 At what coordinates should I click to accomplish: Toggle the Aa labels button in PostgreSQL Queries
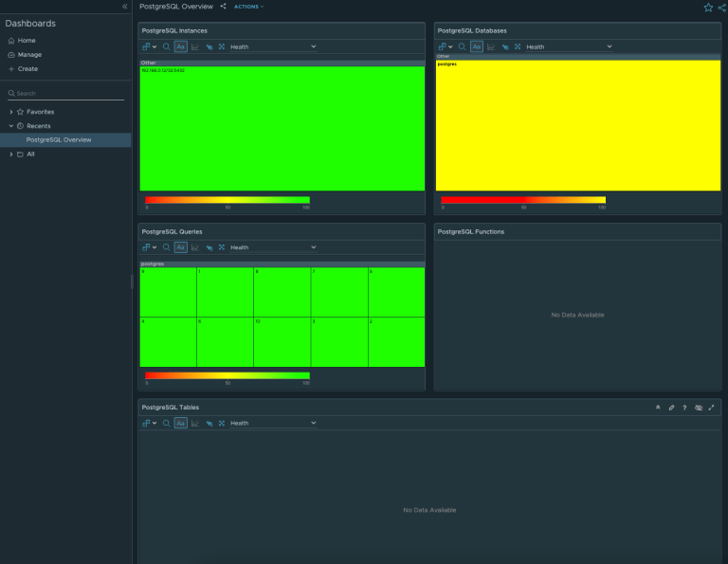coord(180,247)
